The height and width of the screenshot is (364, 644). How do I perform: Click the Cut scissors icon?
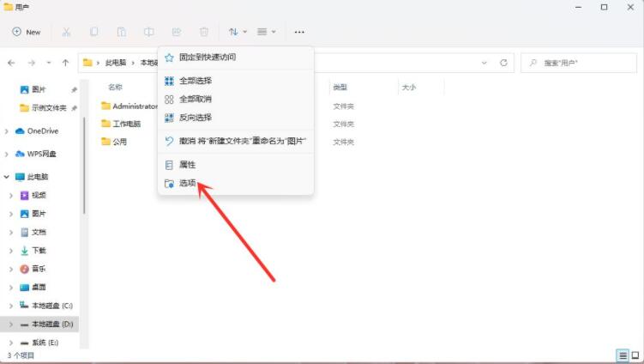click(x=66, y=32)
